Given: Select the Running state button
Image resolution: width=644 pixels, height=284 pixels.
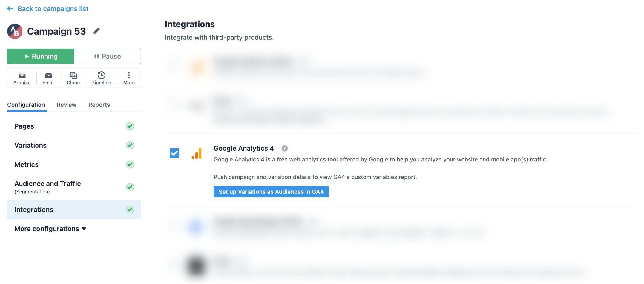Looking at the screenshot, I should (x=41, y=56).
